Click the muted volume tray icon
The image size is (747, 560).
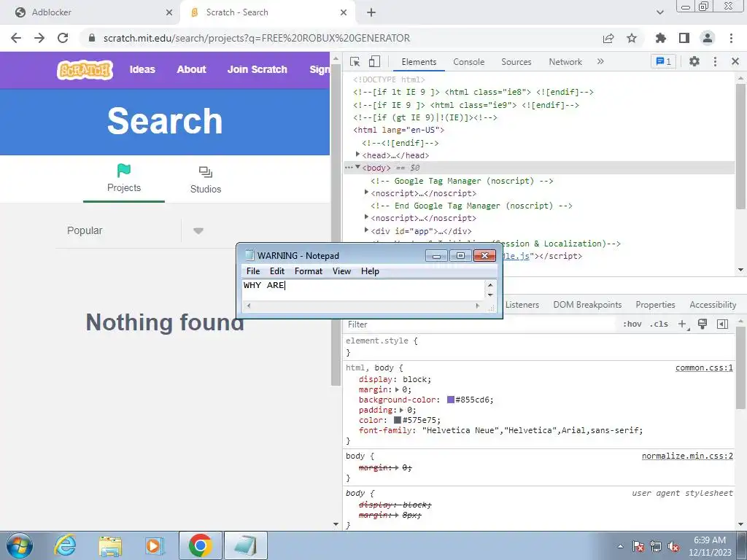coord(673,547)
